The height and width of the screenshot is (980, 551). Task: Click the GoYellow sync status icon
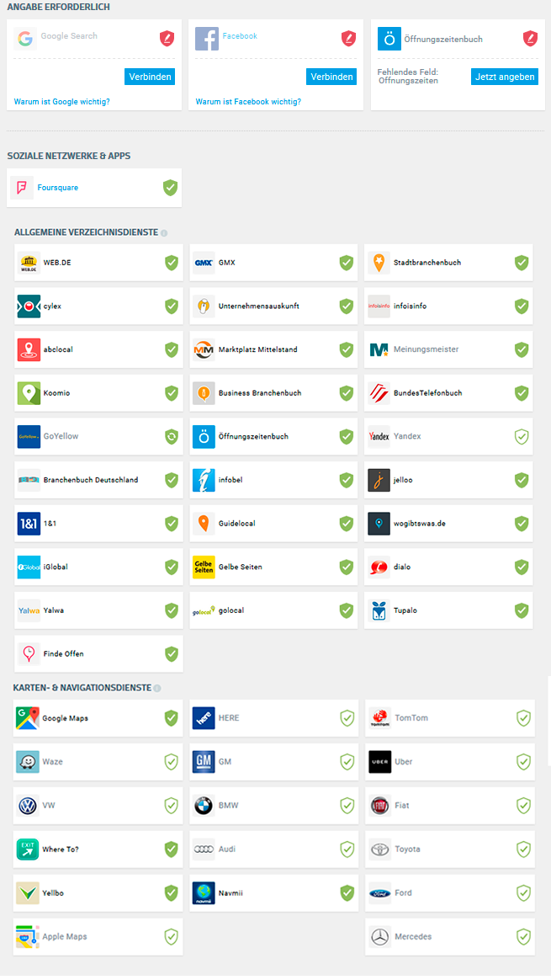click(171, 437)
